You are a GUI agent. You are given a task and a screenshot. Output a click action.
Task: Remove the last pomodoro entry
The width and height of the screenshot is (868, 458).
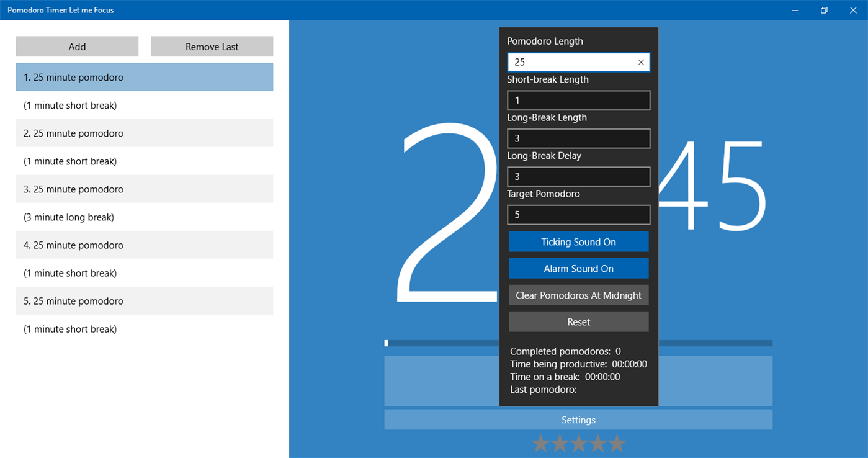pos(212,46)
